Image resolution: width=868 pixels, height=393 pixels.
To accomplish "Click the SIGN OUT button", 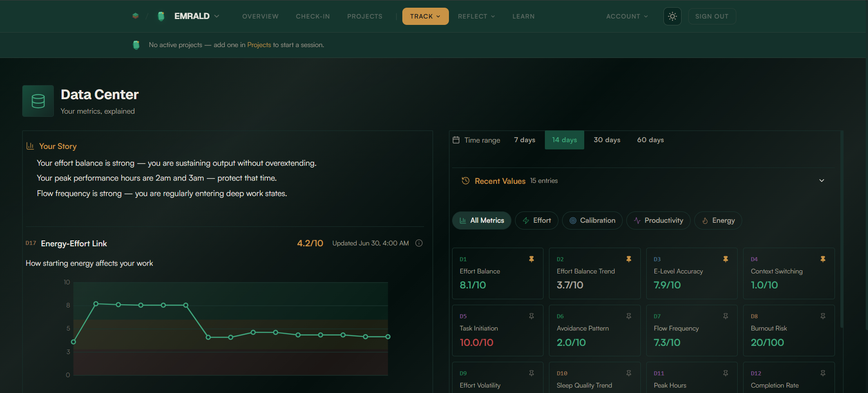I will 712,16.
